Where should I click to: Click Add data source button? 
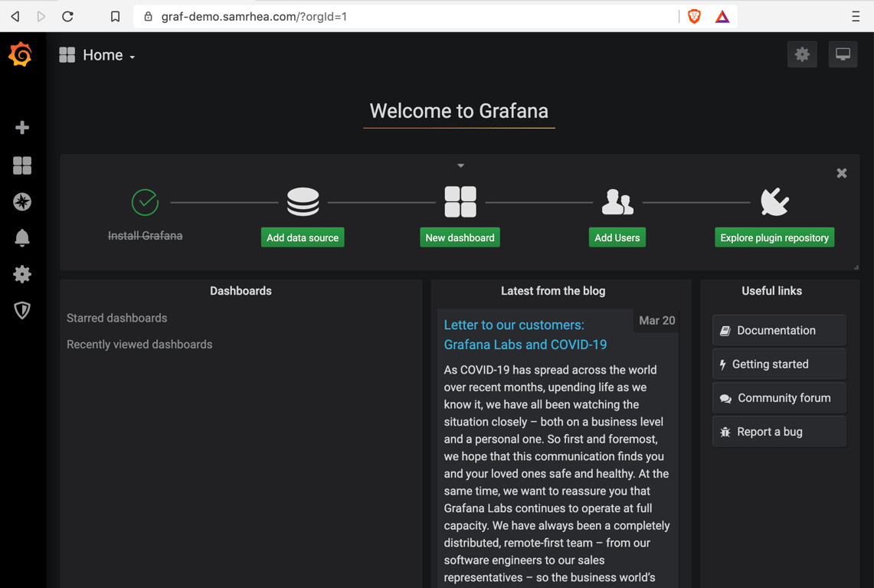click(x=303, y=237)
